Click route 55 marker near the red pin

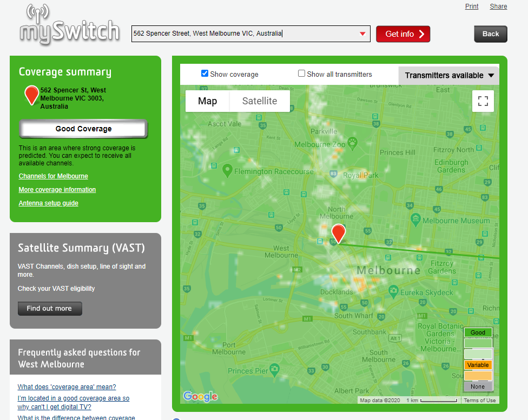[x=368, y=231]
